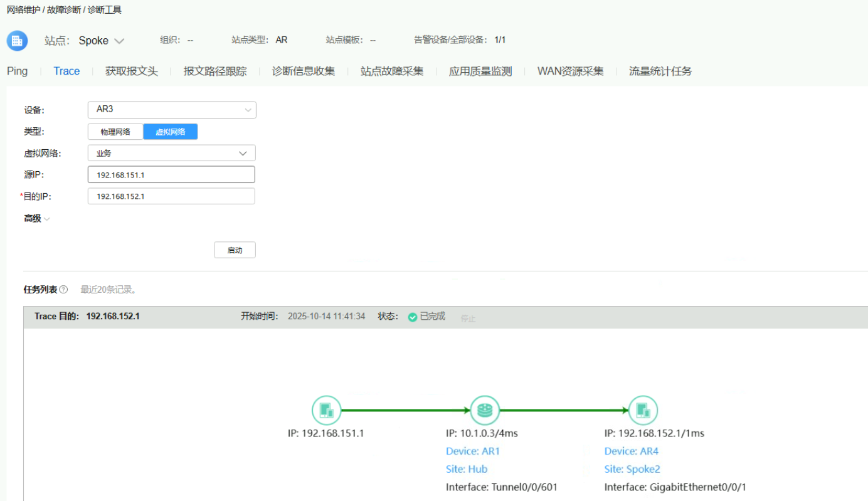
Task: Click the 启动 start button
Action: point(235,250)
